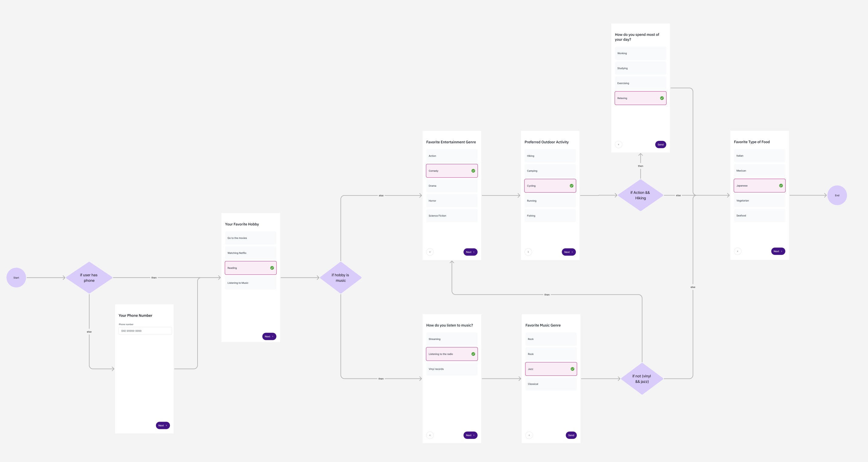Pick Classical in Favorite Music Genre
The width and height of the screenshot is (868, 462).
tap(551, 384)
